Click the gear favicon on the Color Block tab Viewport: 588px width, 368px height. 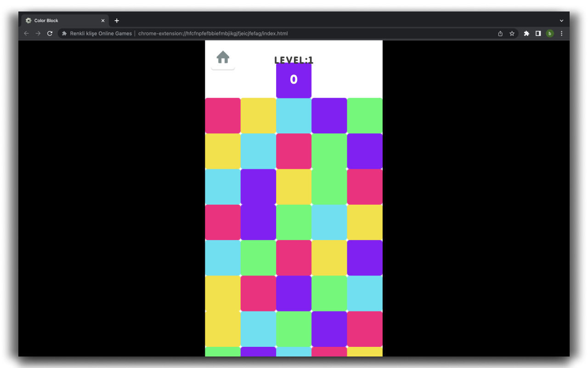click(28, 20)
